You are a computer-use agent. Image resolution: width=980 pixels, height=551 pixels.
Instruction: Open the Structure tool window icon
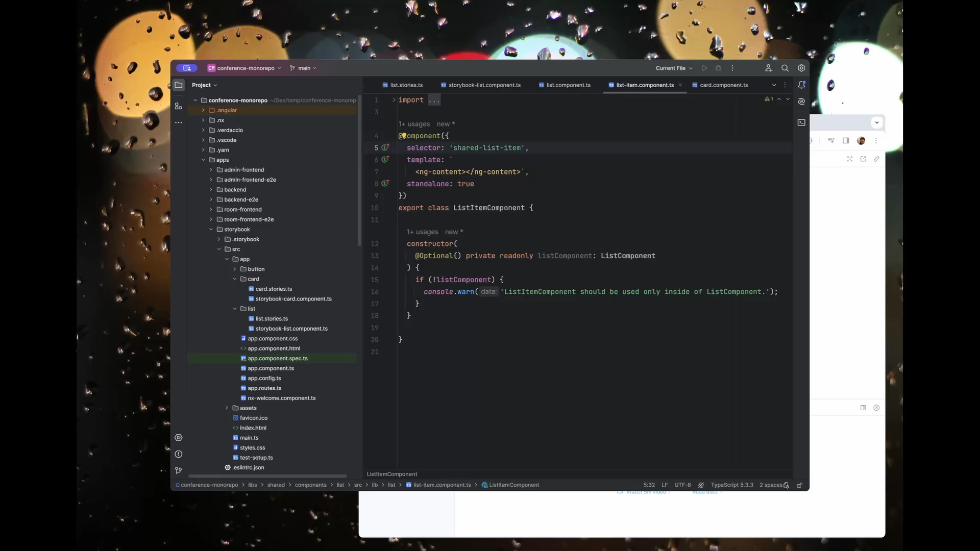pos(179,106)
